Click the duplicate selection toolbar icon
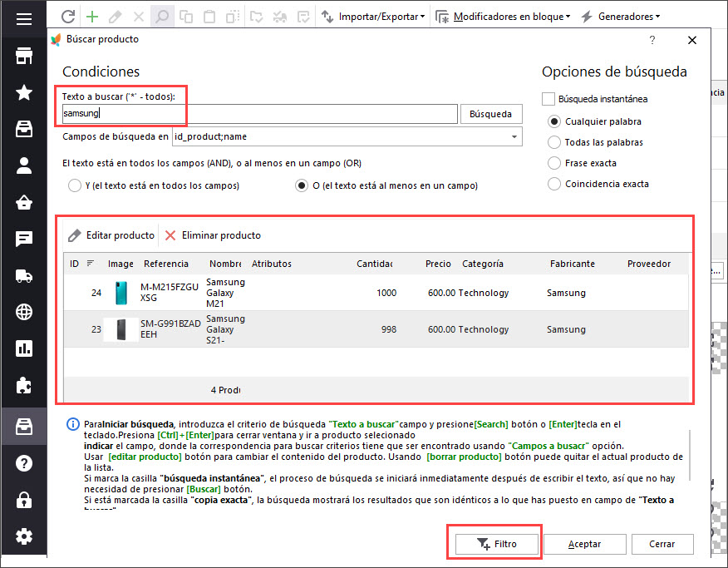The image size is (728, 568). click(233, 17)
